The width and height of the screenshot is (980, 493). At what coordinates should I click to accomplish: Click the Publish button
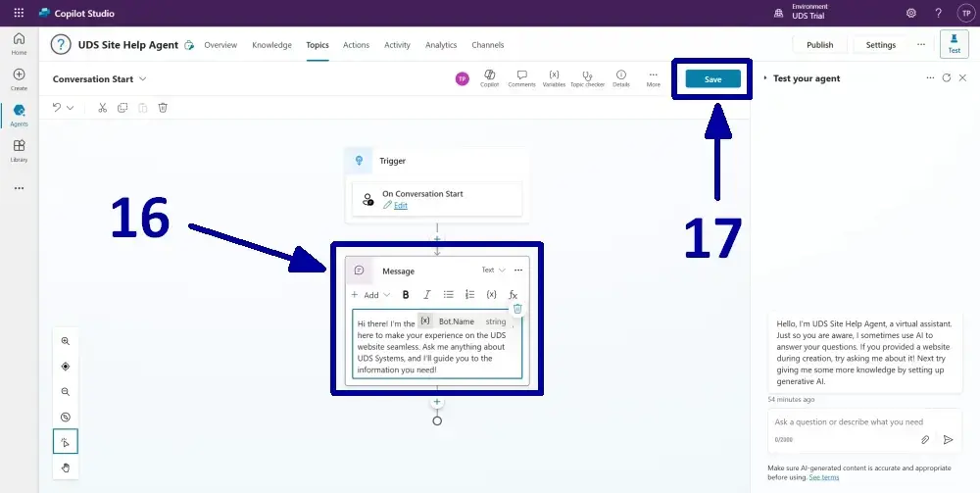819,45
